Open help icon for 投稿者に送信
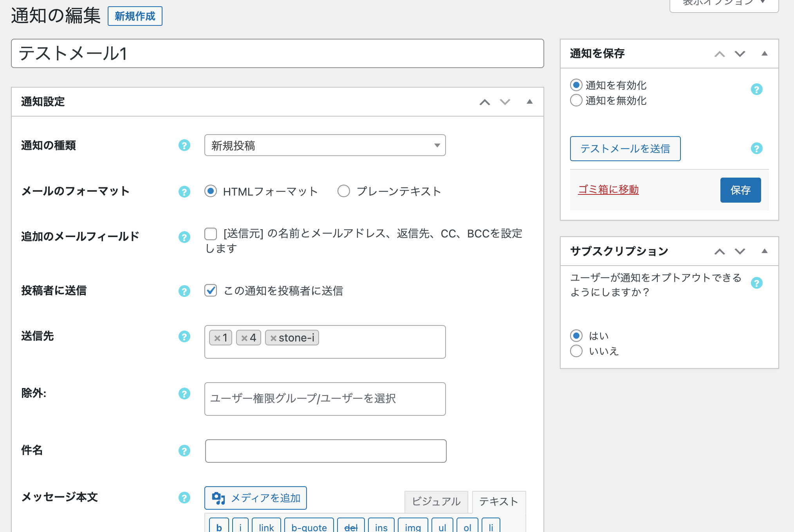Viewport: 794px width, 532px height. click(184, 291)
